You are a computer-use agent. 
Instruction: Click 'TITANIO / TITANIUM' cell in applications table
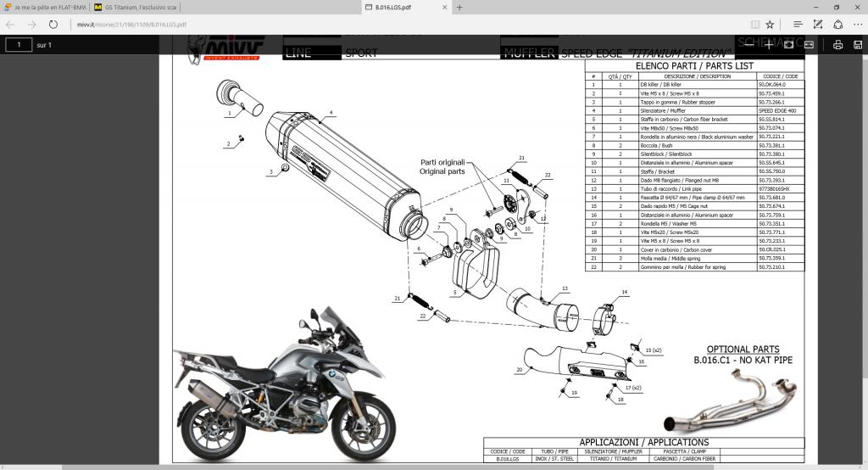[614, 458]
